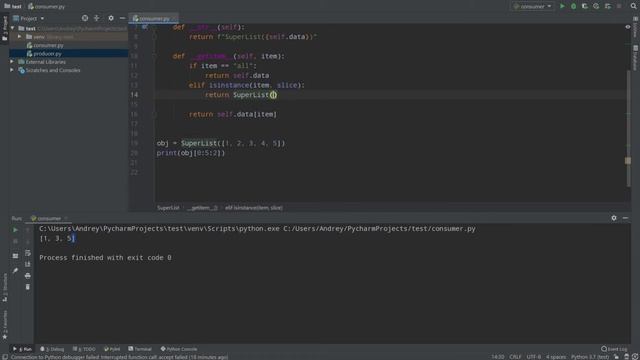Image resolution: width=640 pixels, height=360 pixels.
Task: Click the test breadcrumb in navigation bar
Action: pyautogui.click(x=13, y=7)
